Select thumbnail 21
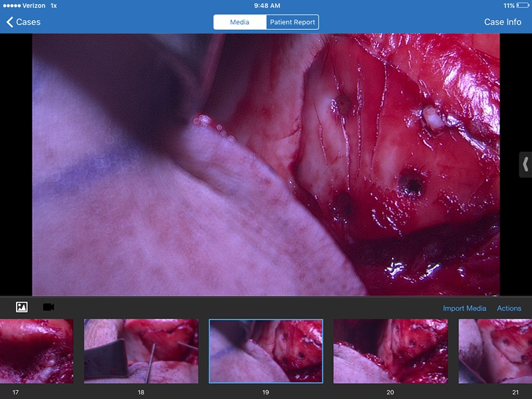Screen dimensions: 532x399 (495, 351)
